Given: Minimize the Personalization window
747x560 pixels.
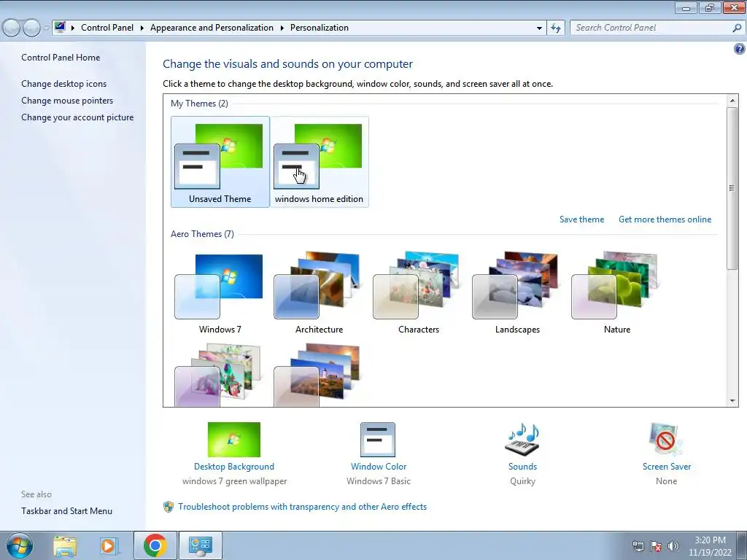Looking at the screenshot, I should [686, 7].
